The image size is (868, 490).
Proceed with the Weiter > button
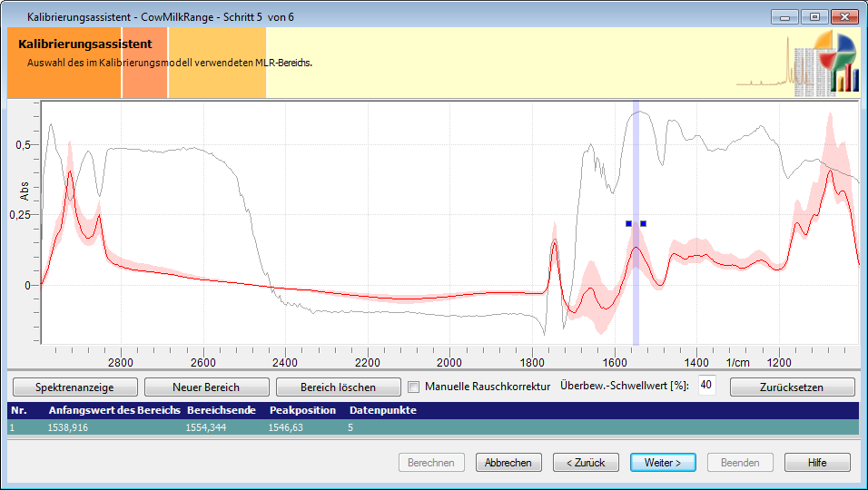(663, 462)
